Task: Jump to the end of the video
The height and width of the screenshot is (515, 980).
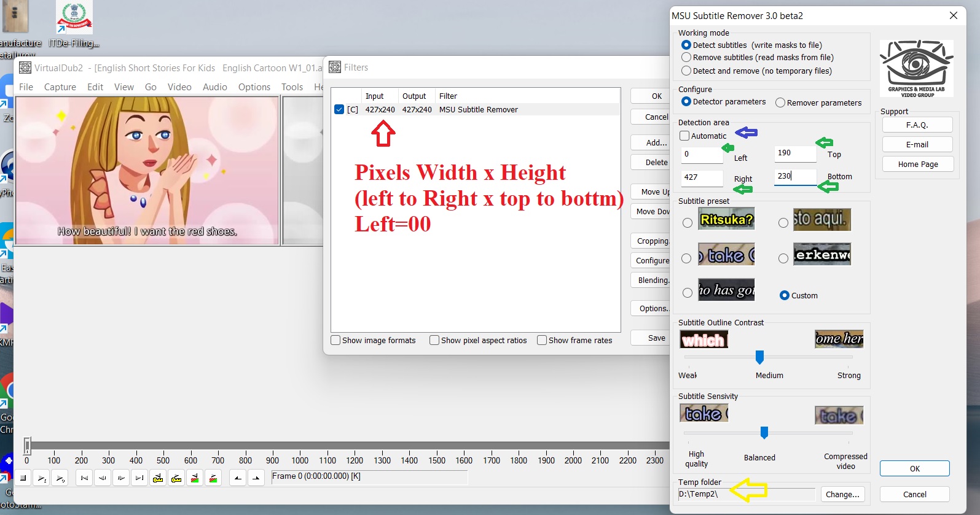Action: [139, 478]
